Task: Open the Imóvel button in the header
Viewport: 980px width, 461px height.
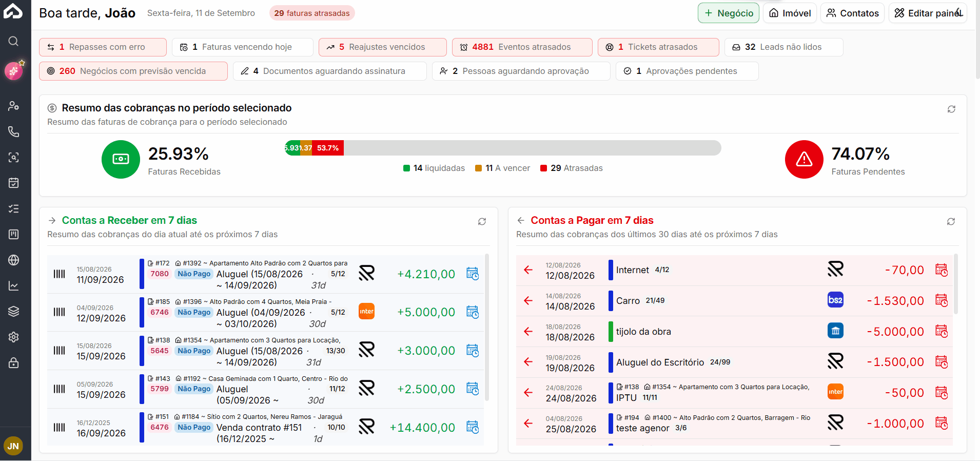Action: click(x=790, y=13)
